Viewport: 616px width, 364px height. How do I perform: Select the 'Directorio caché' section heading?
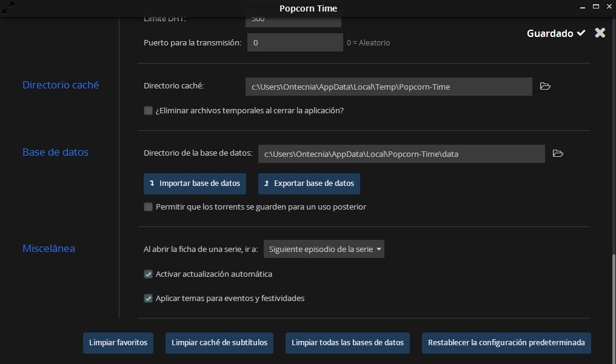coord(61,85)
